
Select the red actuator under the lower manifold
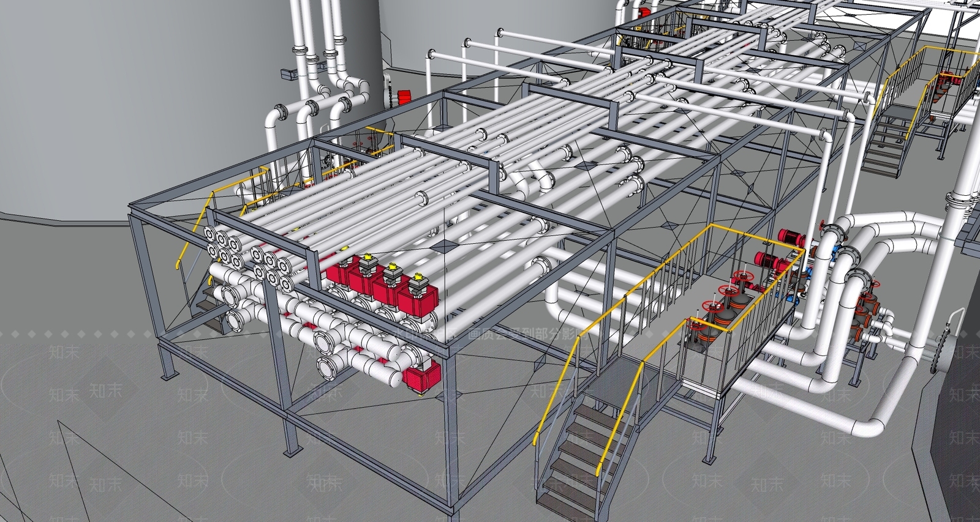421,374
